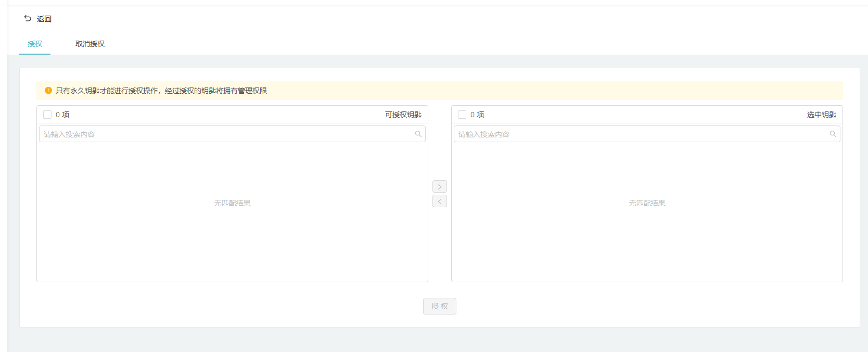Click the 可授权钥匙 panel title

tap(403, 115)
